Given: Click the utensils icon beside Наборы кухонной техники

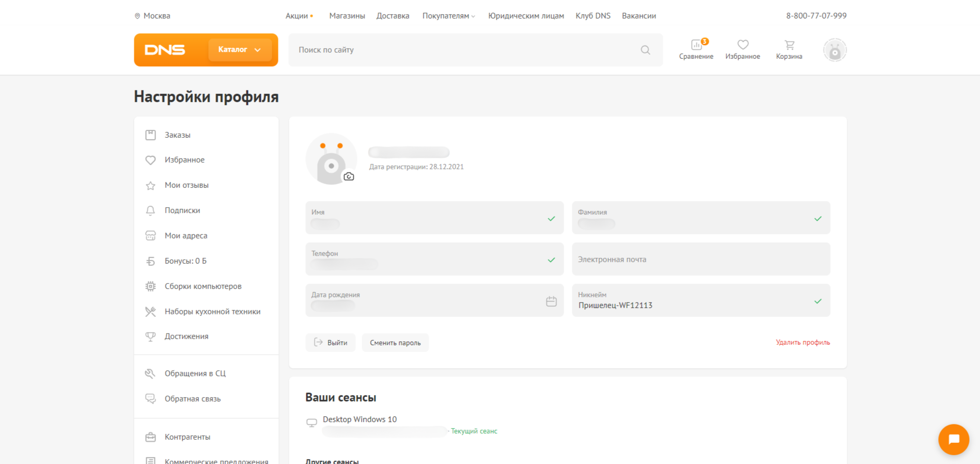Looking at the screenshot, I should [150, 312].
